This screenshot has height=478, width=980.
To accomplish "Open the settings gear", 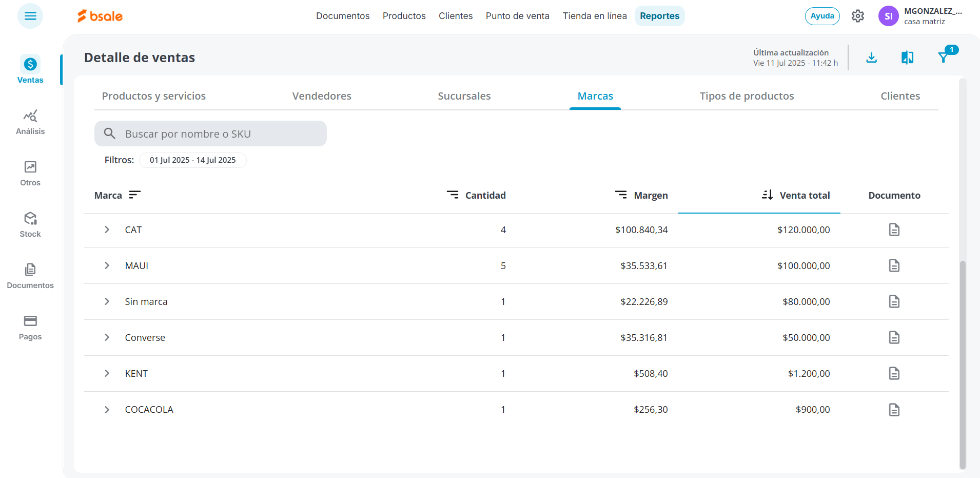I will tap(858, 16).
